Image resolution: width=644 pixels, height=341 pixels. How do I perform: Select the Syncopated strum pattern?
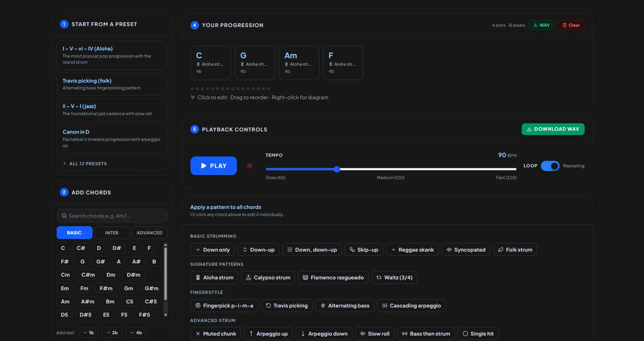466,250
